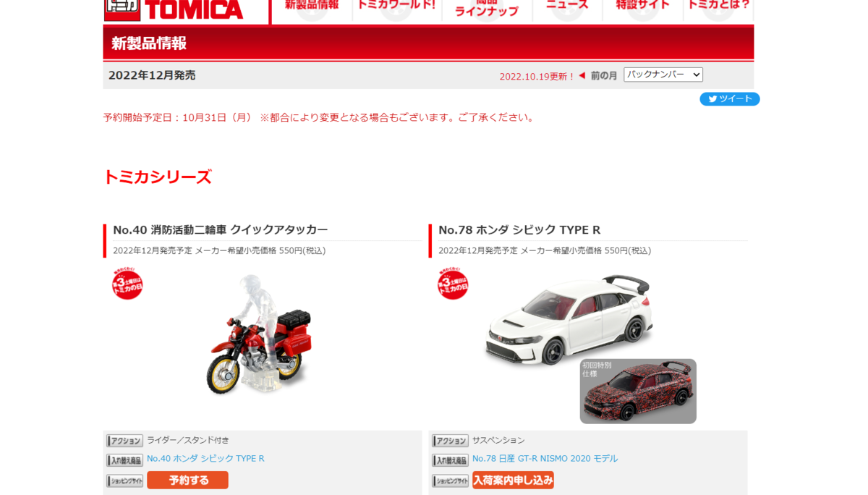Click the アクション label under No.40
This screenshot has height=495, width=868.
(124, 441)
